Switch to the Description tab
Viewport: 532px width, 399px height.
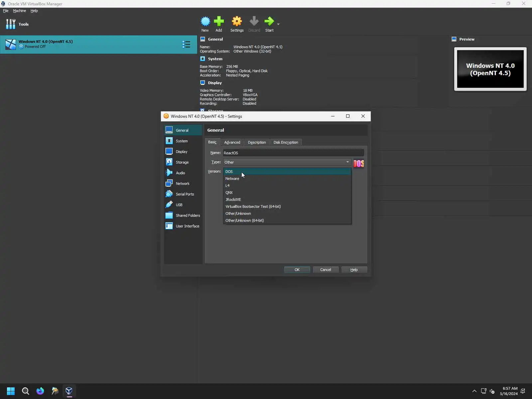click(257, 142)
